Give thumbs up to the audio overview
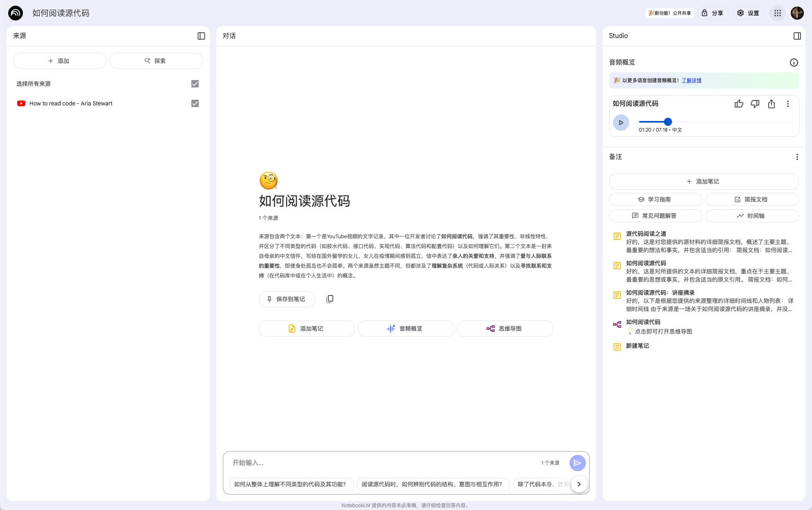Image resolution: width=812 pixels, height=510 pixels. point(738,104)
